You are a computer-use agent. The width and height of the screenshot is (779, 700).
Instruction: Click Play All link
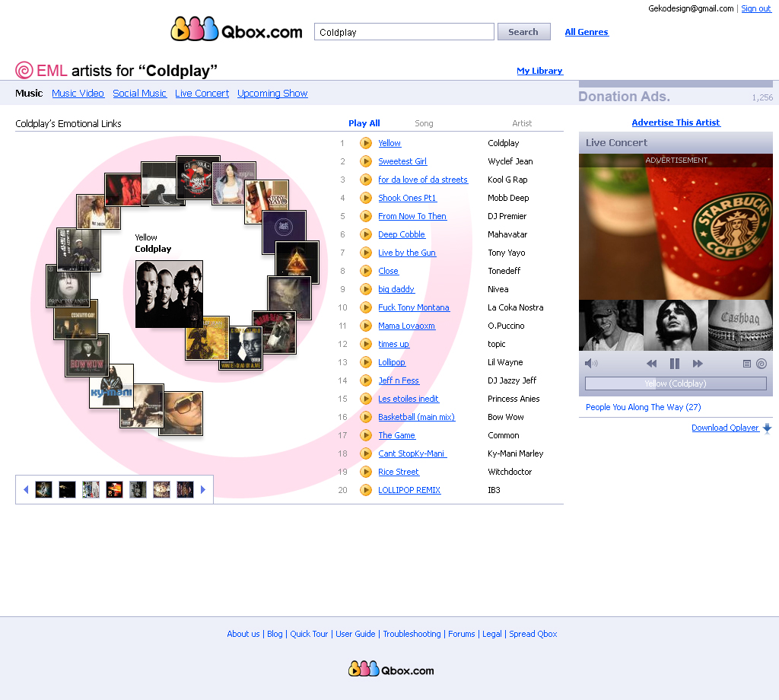pyautogui.click(x=364, y=123)
